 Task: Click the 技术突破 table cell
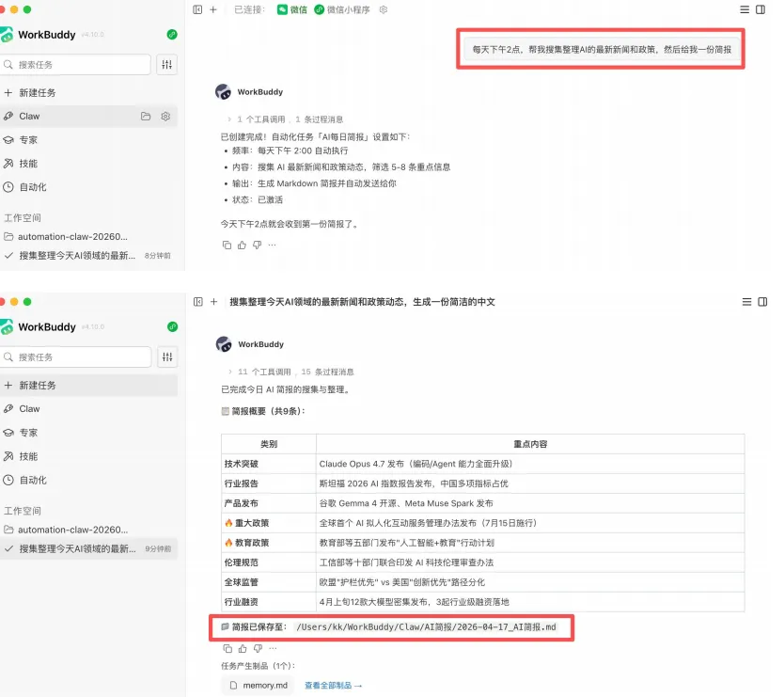coord(269,464)
